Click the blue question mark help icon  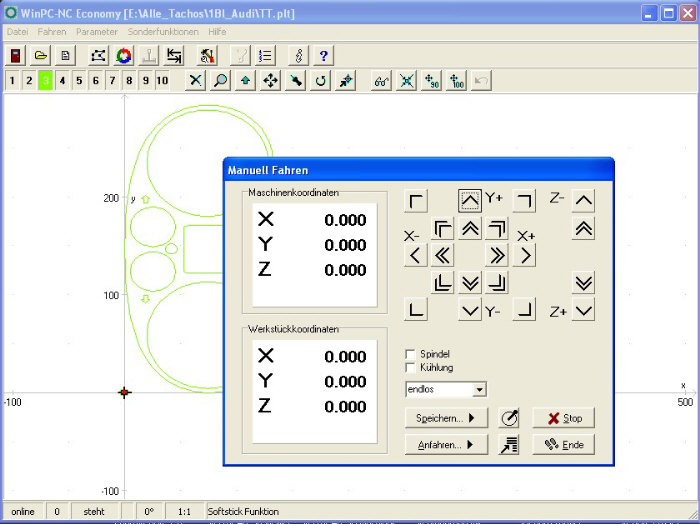pos(324,56)
